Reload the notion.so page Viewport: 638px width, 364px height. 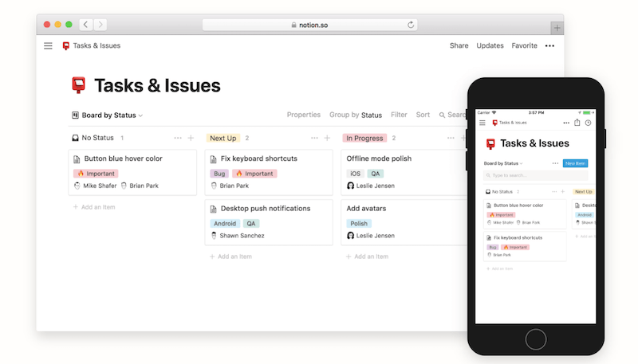tap(411, 25)
